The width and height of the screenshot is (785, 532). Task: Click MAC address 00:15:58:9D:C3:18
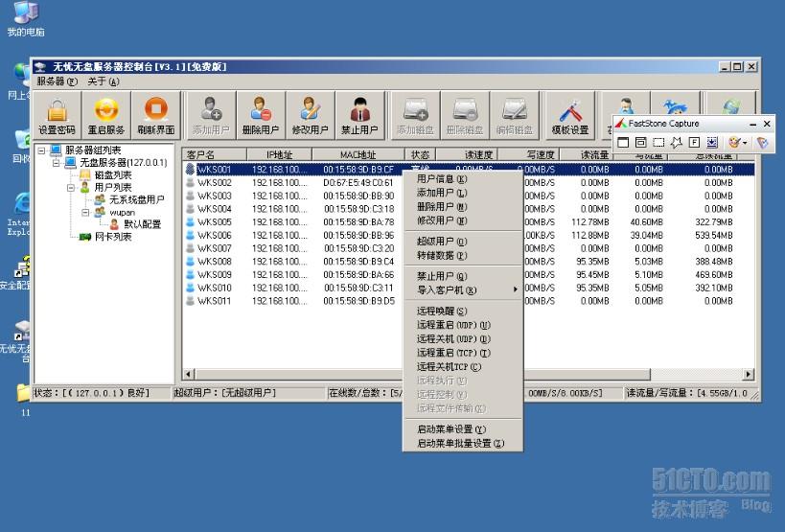(359, 209)
